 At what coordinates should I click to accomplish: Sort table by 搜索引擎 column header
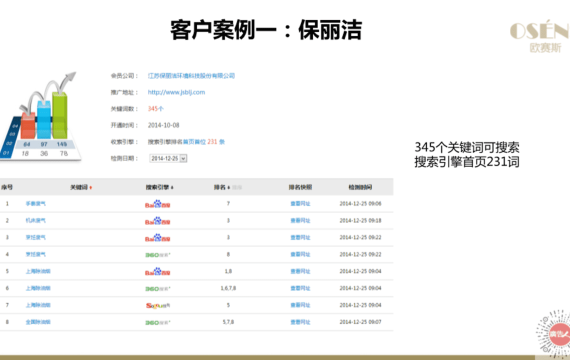point(160,187)
